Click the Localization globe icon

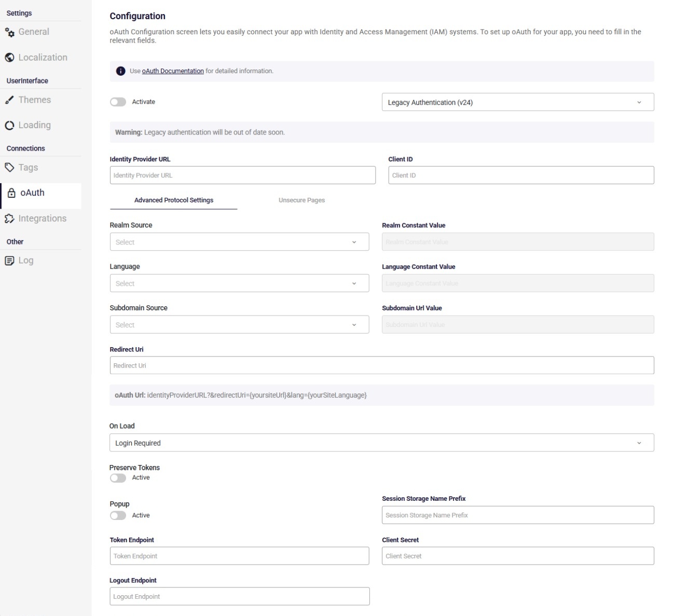[9, 58]
